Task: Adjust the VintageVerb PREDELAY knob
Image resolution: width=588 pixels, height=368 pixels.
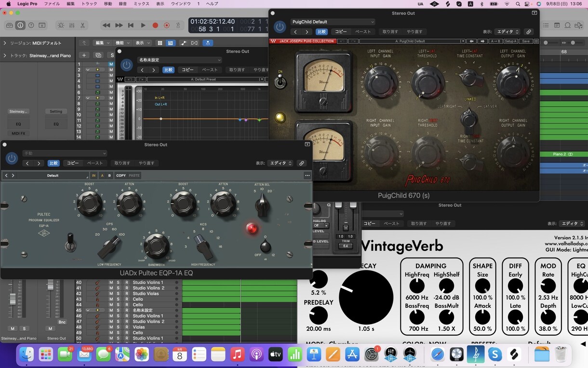Action: [318, 316]
